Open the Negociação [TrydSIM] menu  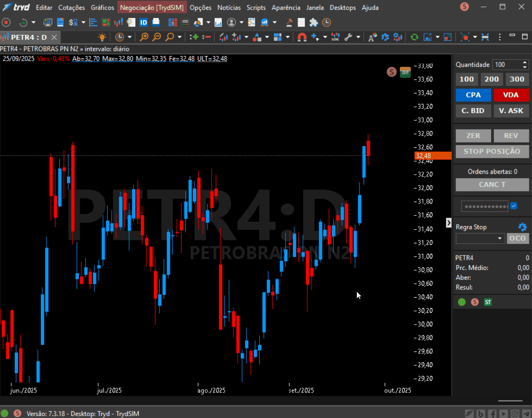[152, 7]
